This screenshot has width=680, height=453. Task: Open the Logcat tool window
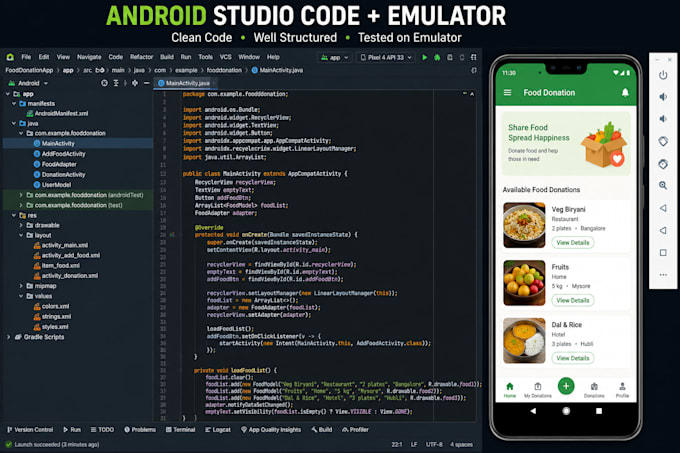pos(218,430)
